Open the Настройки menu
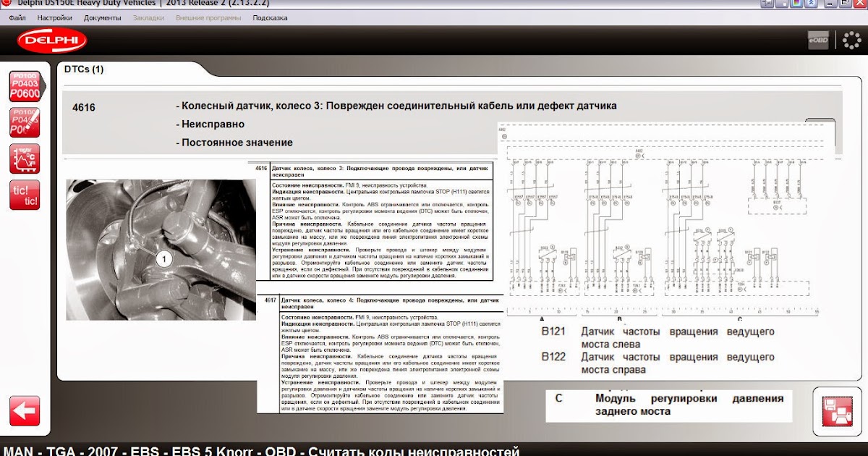The image size is (868, 456). click(54, 17)
